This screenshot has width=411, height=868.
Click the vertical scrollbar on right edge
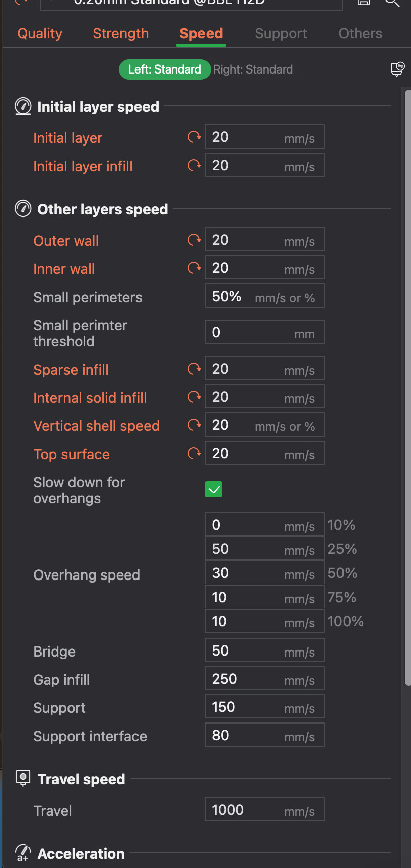click(408, 388)
